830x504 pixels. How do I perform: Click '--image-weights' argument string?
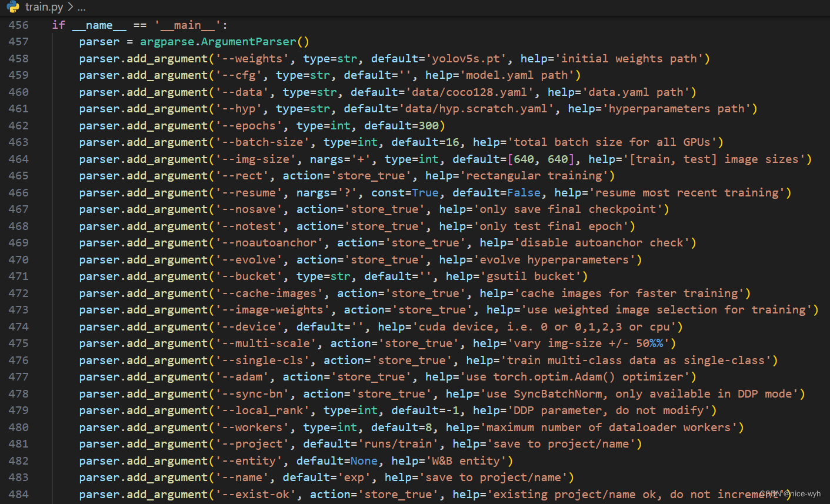pyautogui.click(x=273, y=310)
